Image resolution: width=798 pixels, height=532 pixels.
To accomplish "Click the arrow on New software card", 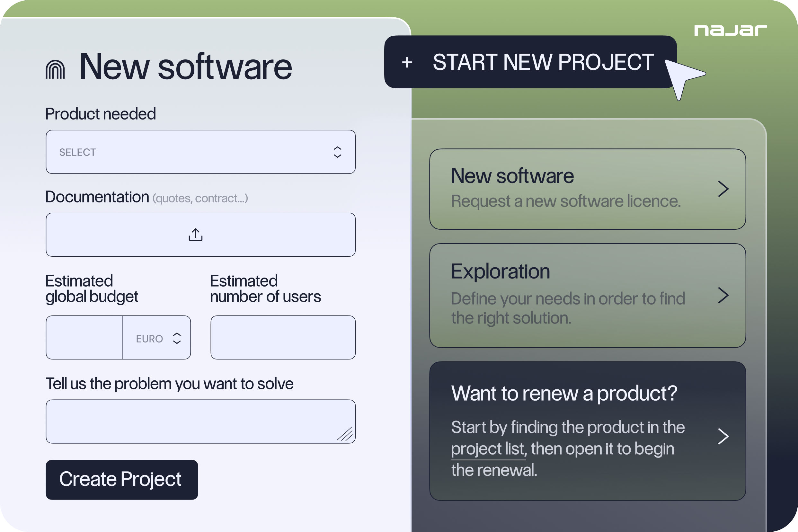I will [723, 189].
